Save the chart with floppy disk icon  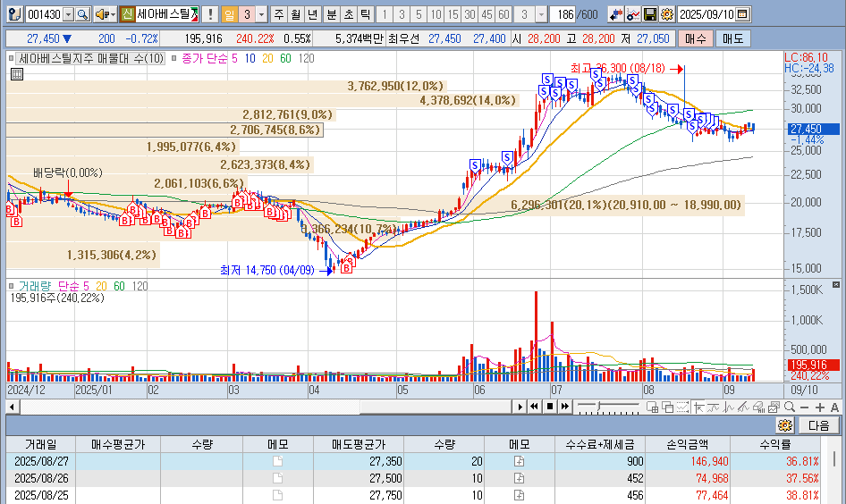(x=650, y=14)
